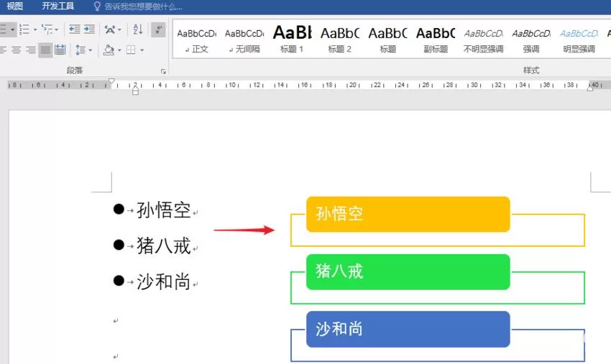Open the 开发工具 ribbon tab
611x364 pixels.
pos(58,6)
